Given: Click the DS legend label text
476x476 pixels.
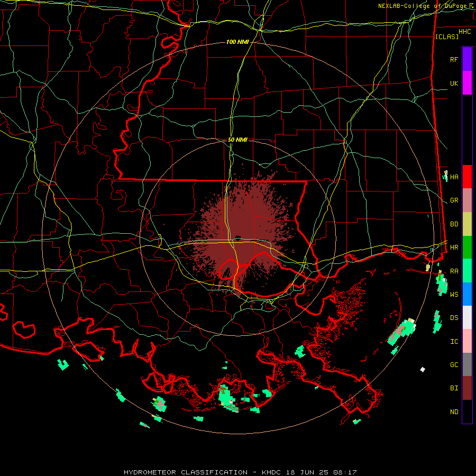Looking at the screenshot, I should 454,317.
